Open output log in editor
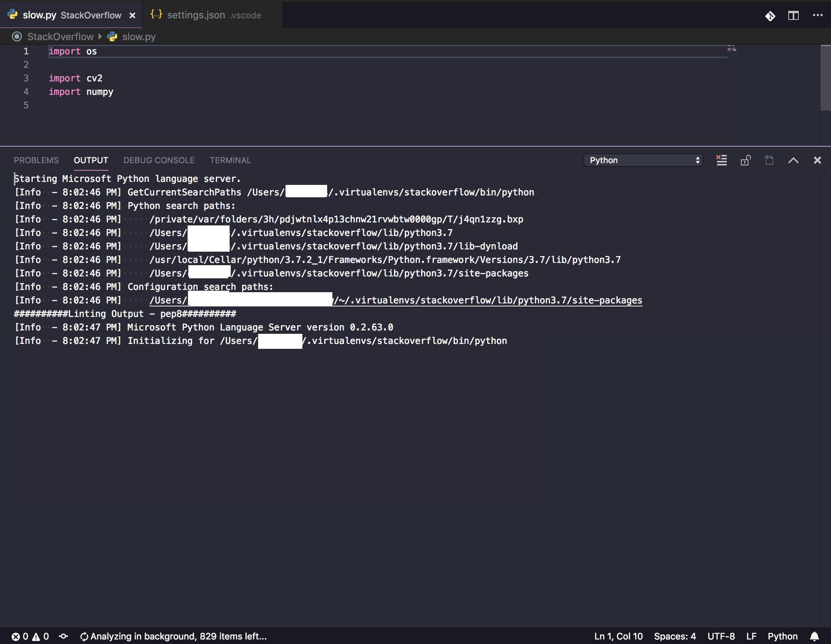831x644 pixels. pos(769,160)
